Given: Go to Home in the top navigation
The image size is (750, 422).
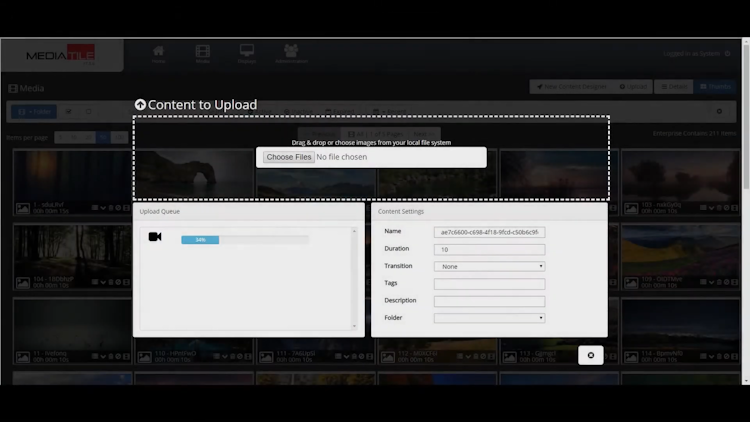Looking at the screenshot, I should [x=158, y=54].
